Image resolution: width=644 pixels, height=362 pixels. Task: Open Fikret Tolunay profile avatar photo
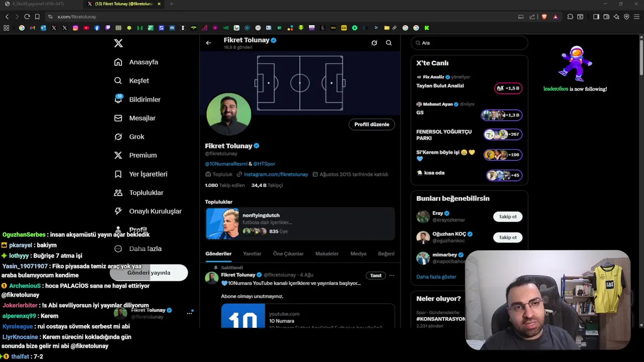229,114
